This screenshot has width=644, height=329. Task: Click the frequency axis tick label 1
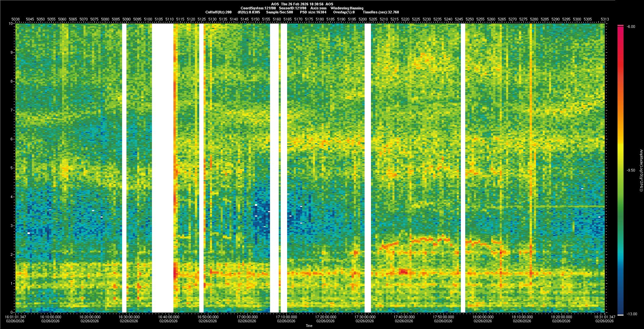point(12,283)
